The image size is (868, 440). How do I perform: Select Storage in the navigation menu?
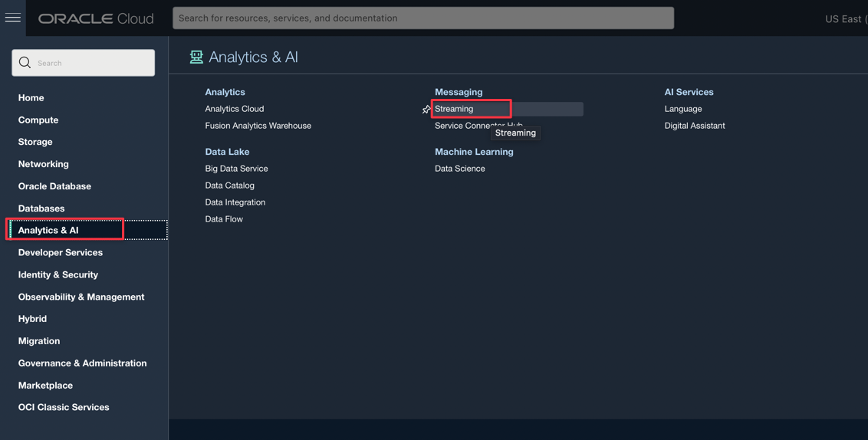click(35, 143)
